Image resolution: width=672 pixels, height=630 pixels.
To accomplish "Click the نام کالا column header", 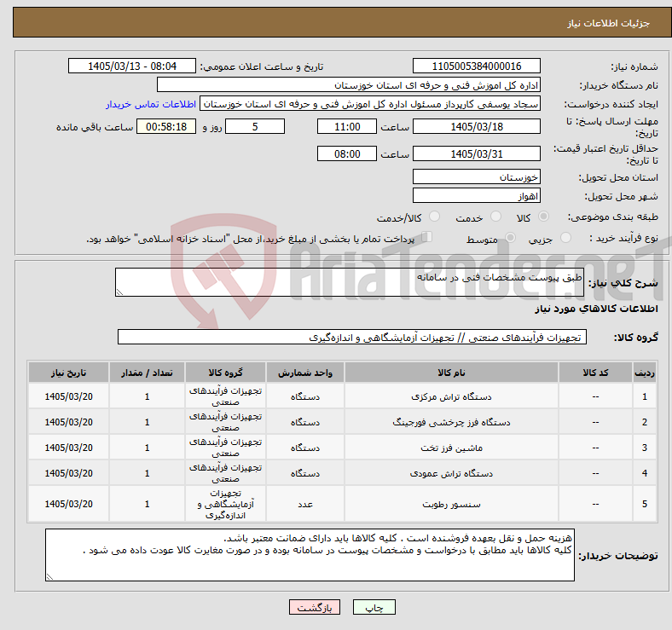I will (451, 373).
